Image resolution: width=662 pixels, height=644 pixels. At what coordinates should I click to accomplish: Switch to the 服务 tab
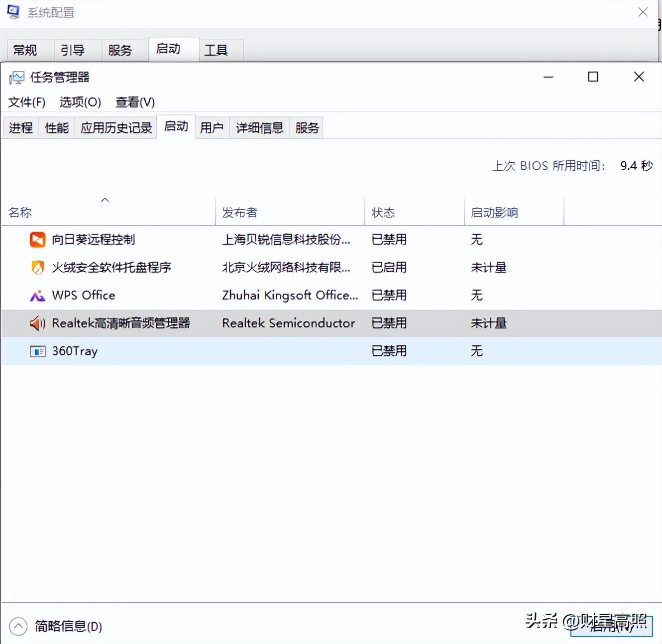point(306,127)
